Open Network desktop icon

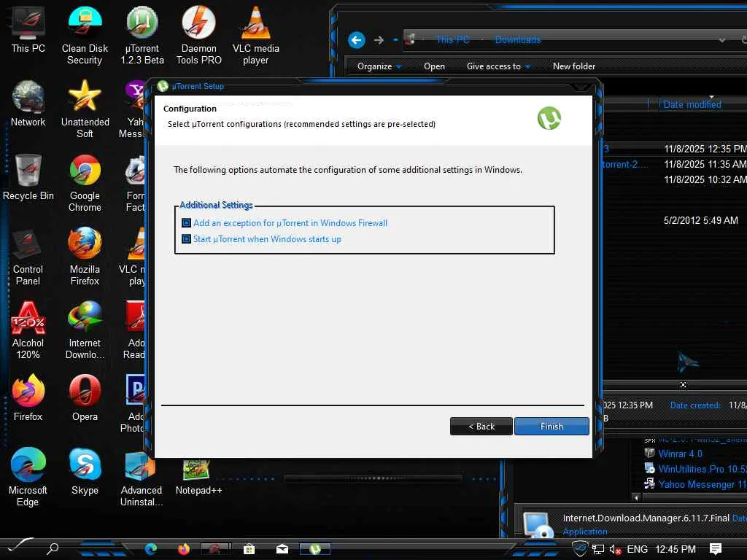pos(28,104)
